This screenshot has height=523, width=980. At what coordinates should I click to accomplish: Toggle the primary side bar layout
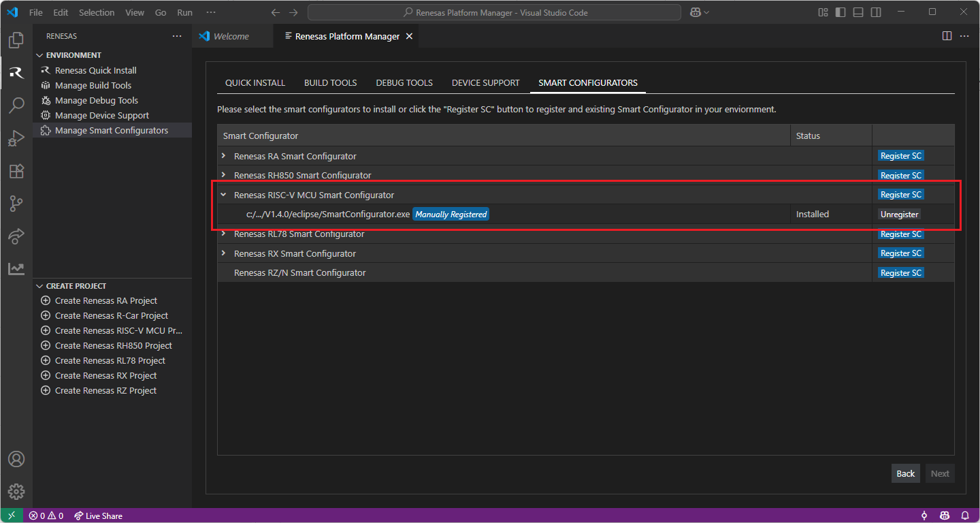pyautogui.click(x=840, y=12)
